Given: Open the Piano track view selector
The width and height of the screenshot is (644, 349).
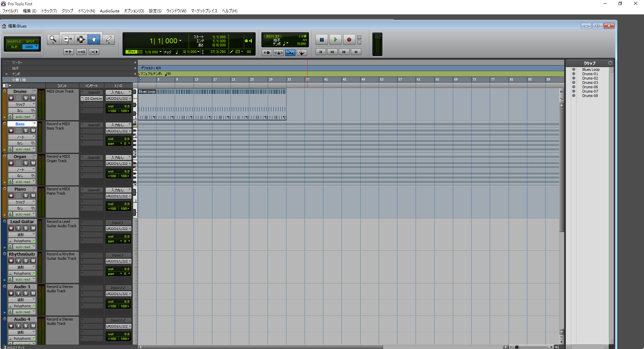Looking at the screenshot, I should pyautogui.click(x=22, y=202).
